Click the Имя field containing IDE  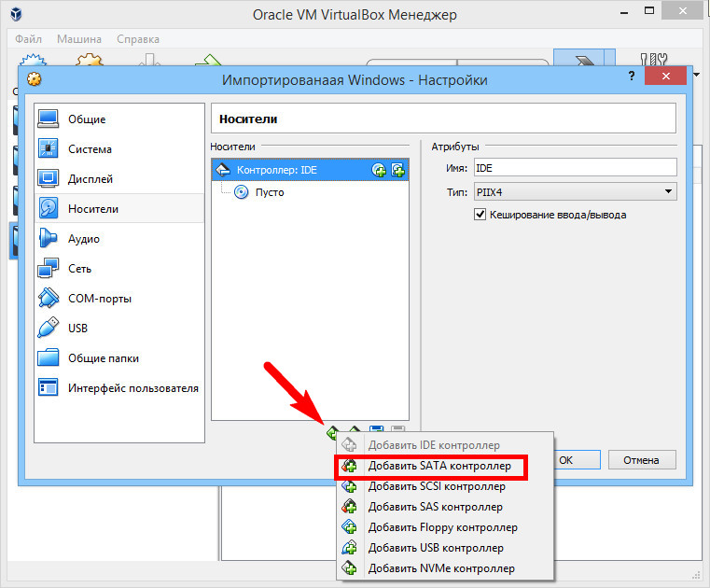(575, 168)
